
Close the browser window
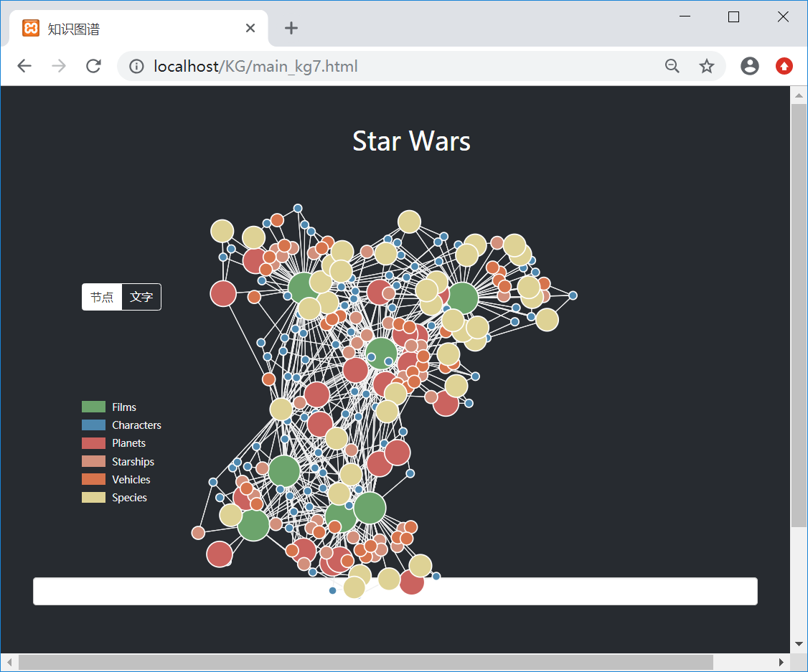tap(784, 16)
